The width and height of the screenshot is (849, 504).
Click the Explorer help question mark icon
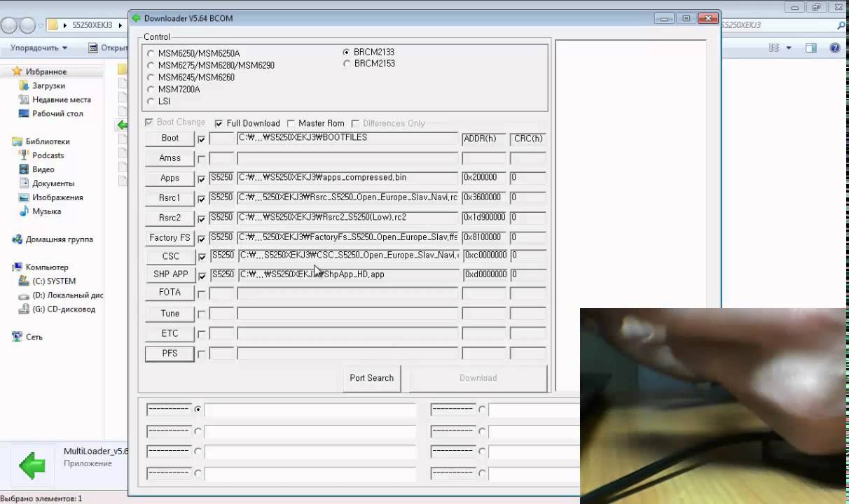835,48
